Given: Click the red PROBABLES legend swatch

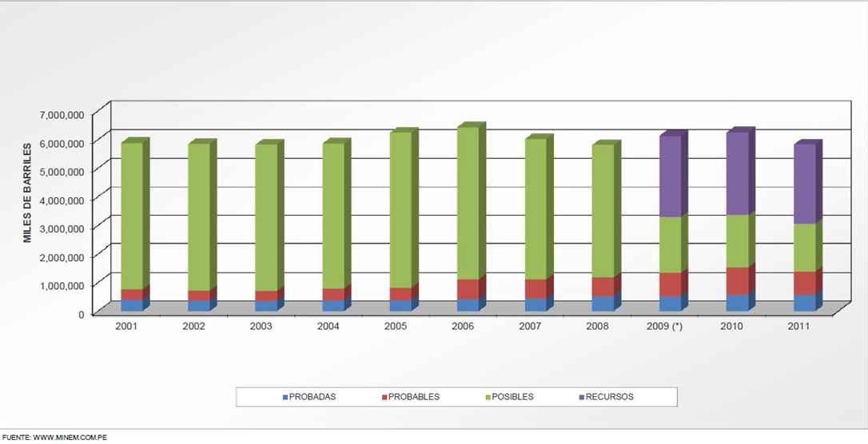Looking at the screenshot, I should click(x=384, y=397).
